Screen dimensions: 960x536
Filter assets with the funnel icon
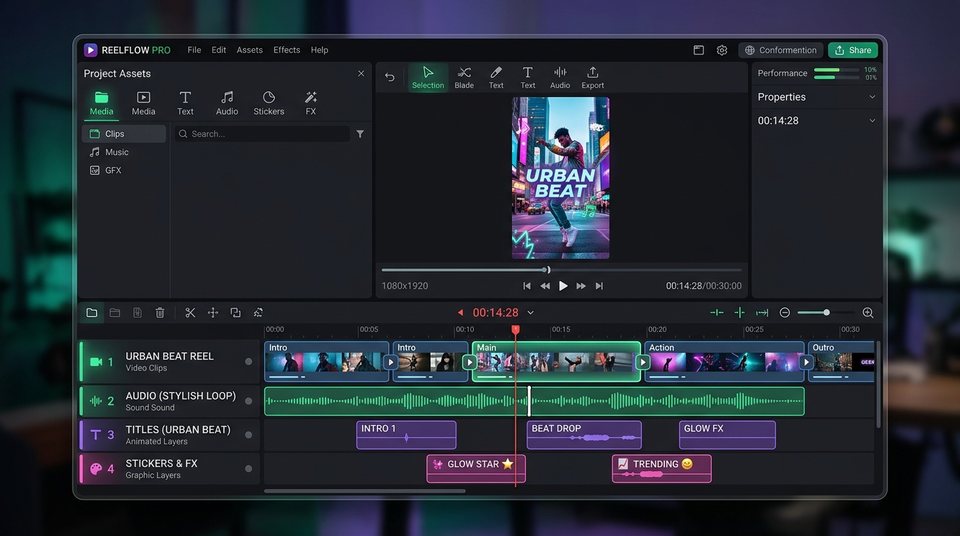coord(360,134)
